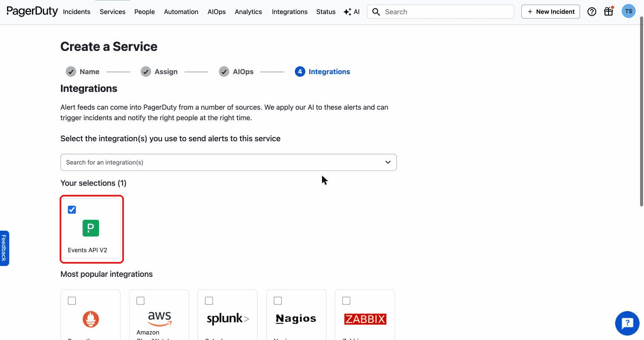Image resolution: width=644 pixels, height=340 pixels.
Task: Open the Incidents menu
Action: tap(77, 12)
